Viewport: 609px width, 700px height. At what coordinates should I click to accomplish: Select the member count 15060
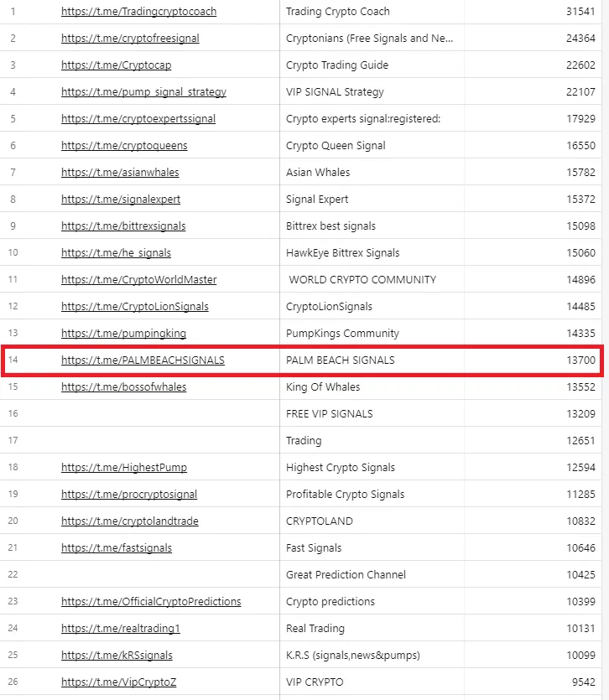click(580, 252)
